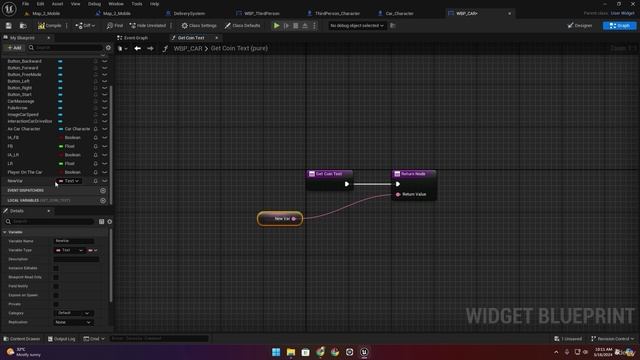
Task: Open the Edit menu
Action: [x=40, y=4]
